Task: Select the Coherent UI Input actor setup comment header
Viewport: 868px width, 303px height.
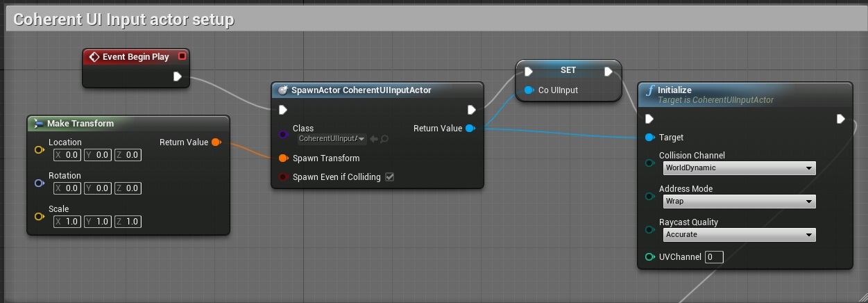Action: (x=436, y=19)
